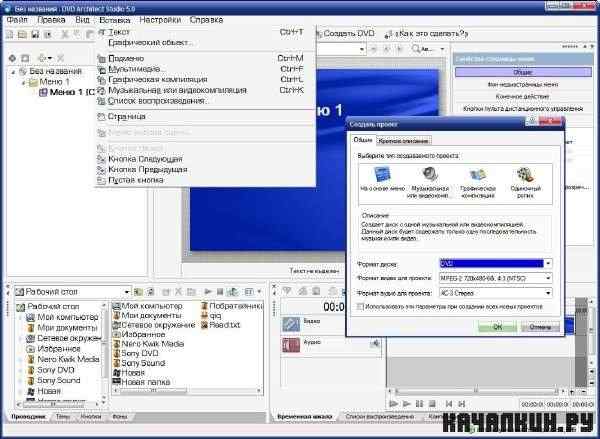600x439 pixels.
Task: Select Мой компьютер in the explorer tree
Action: pyautogui.click(x=67, y=317)
